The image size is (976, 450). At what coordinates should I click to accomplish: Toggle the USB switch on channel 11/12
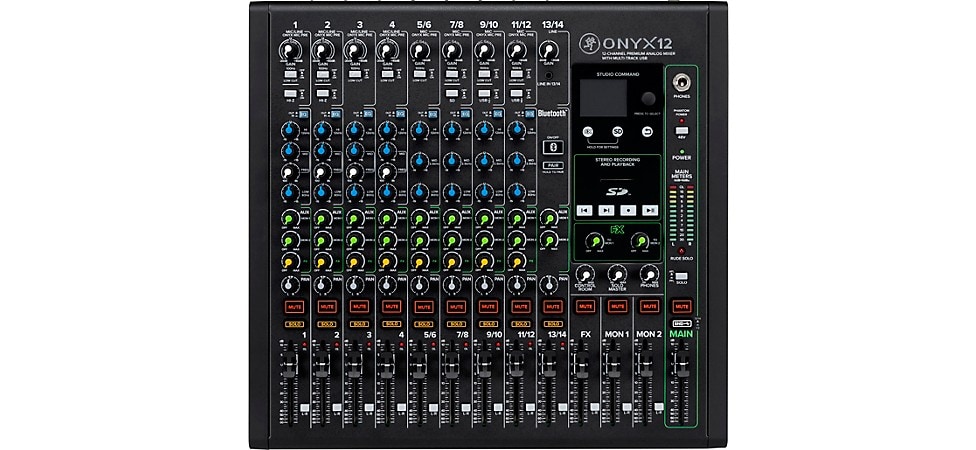tap(516, 93)
